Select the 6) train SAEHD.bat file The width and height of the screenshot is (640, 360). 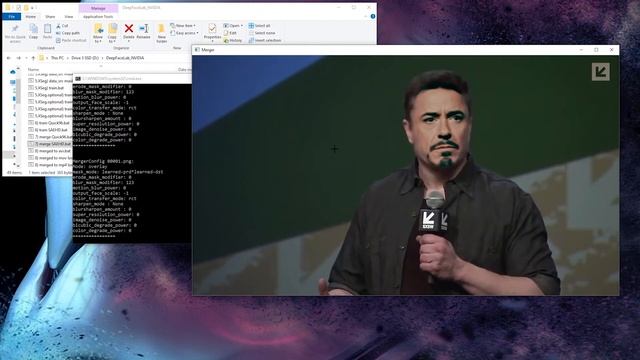click(x=49, y=130)
